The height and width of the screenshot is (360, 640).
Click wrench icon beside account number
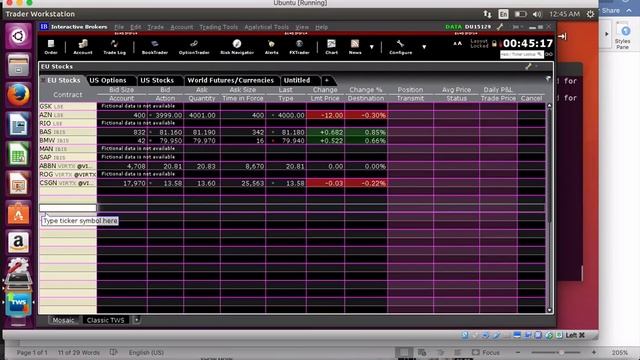point(500,27)
